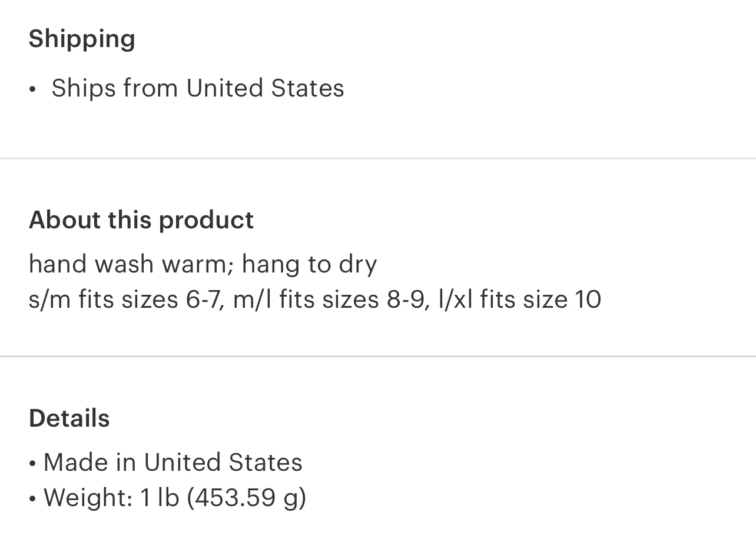Click the 'hang to dry' text
This screenshot has height=542, width=756.
309,264
